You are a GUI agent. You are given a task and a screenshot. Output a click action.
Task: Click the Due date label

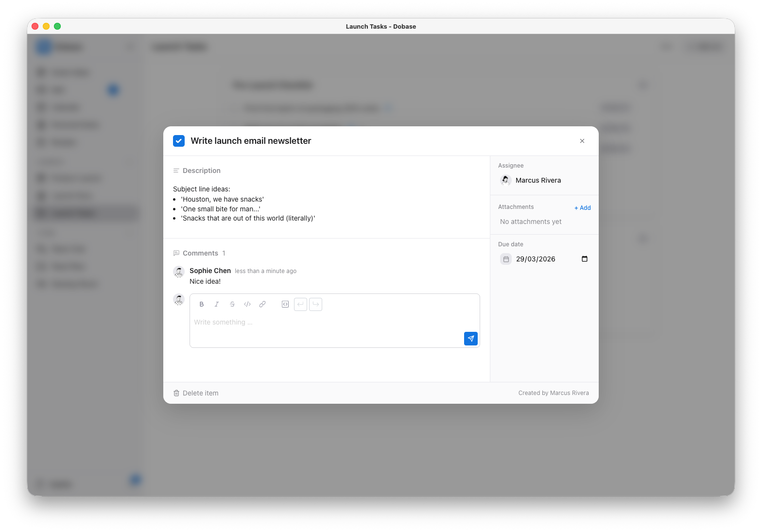click(511, 244)
